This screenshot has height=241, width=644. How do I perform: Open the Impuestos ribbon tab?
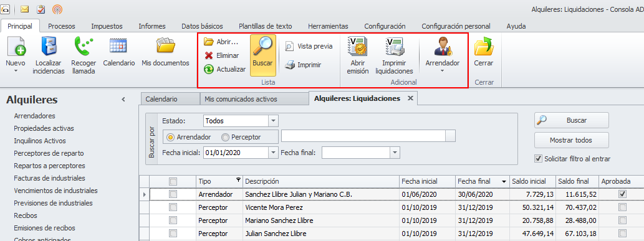coord(107,26)
